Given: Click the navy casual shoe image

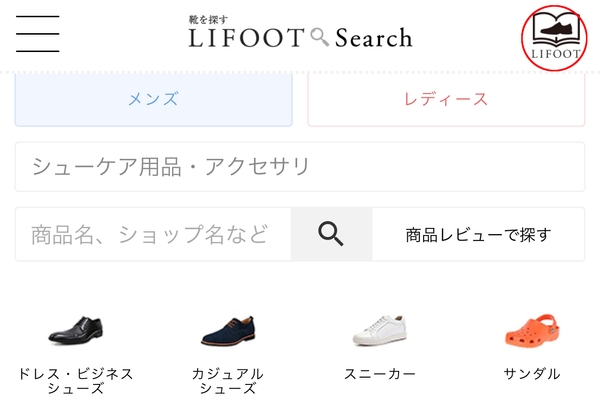Looking at the screenshot, I should click(x=227, y=329).
